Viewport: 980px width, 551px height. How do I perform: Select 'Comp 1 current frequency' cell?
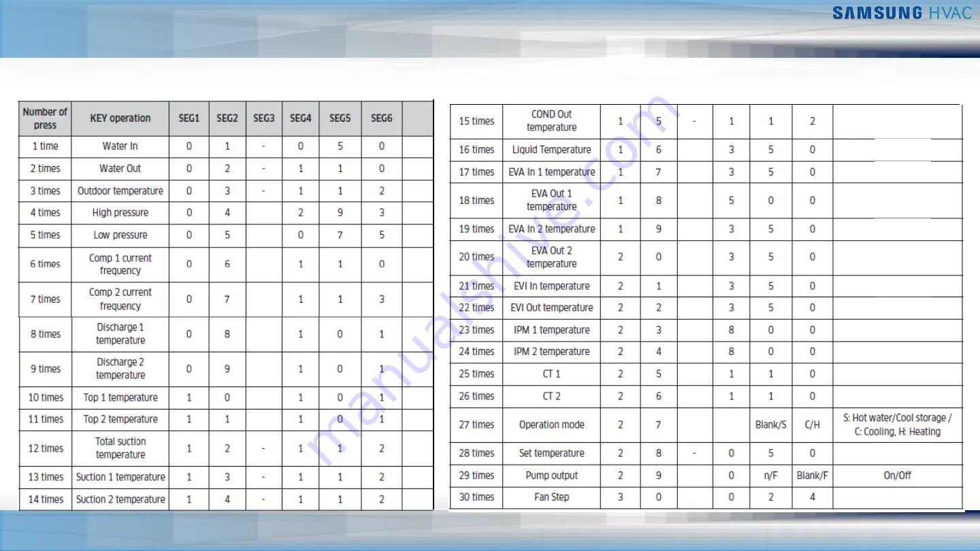120,264
